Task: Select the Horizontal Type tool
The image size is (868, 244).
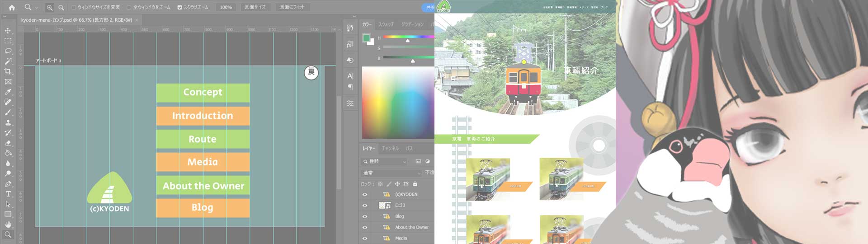Action: 8,194
